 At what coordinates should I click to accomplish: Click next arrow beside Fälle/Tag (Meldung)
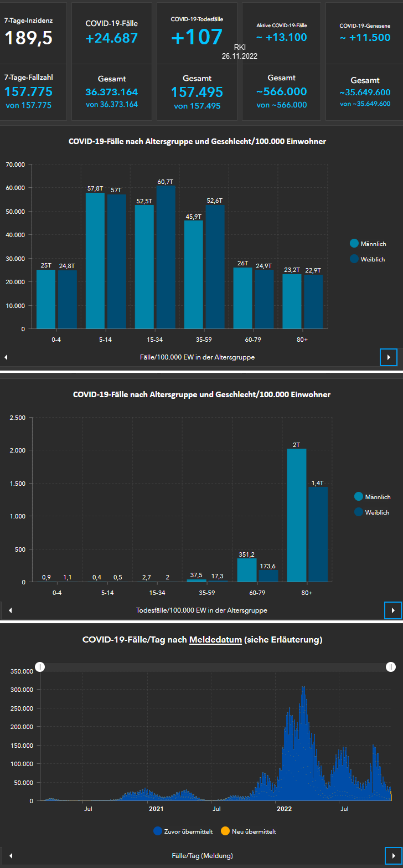(393, 855)
